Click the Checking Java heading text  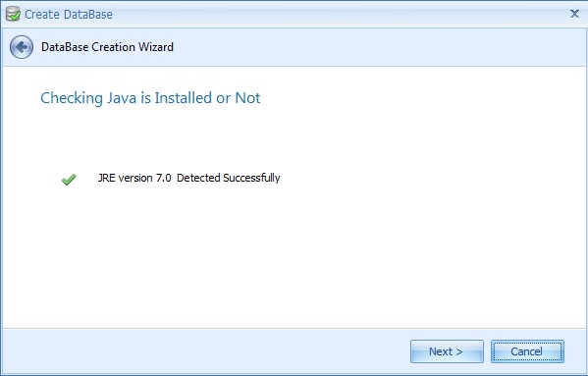point(150,98)
